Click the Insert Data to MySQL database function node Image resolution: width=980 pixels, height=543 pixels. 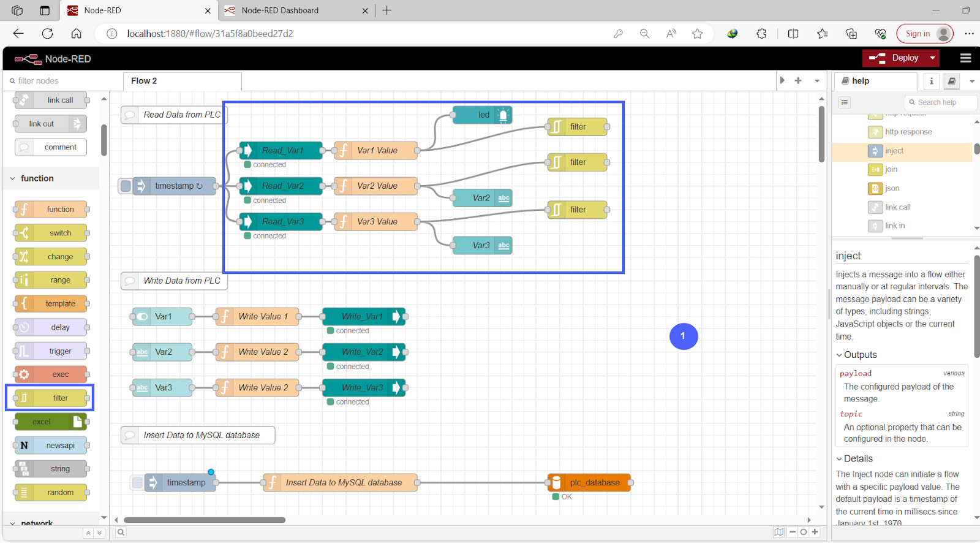pyautogui.click(x=341, y=482)
